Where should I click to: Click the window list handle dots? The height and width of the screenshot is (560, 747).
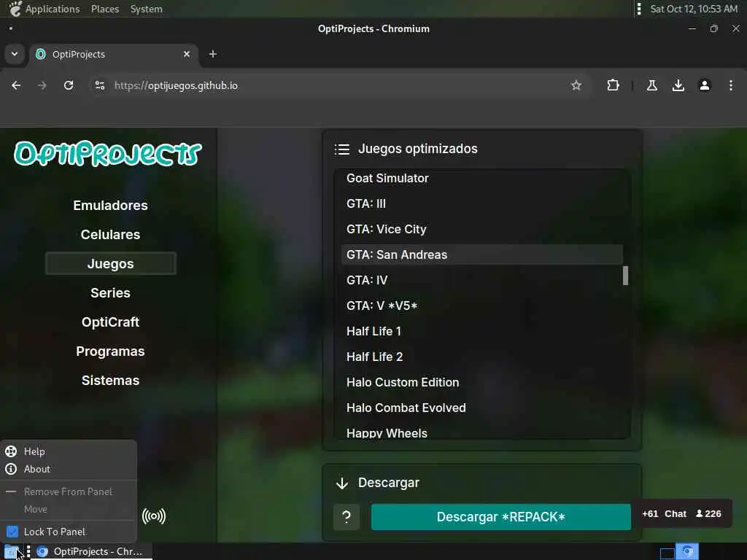click(28, 551)
